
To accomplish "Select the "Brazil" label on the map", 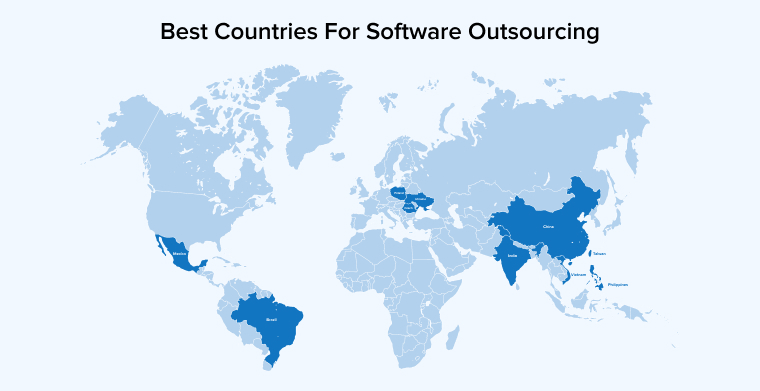I will tap(271, 320).
